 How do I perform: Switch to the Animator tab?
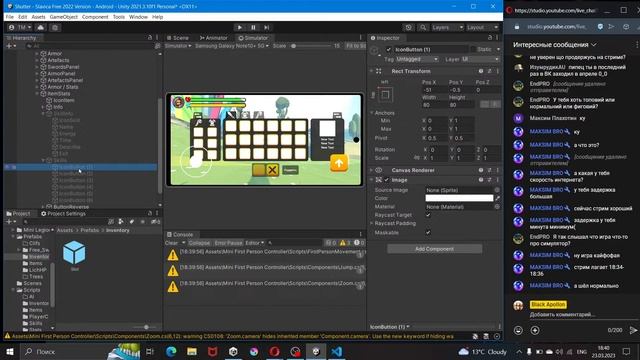pos(213,38)
